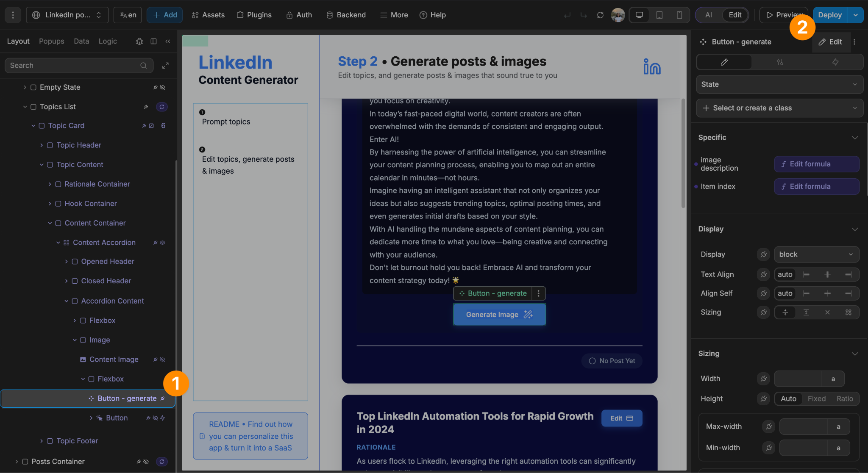
Task: Toggle visibility of Content Image
Action: pyautogui.click(x=163, y=360)
